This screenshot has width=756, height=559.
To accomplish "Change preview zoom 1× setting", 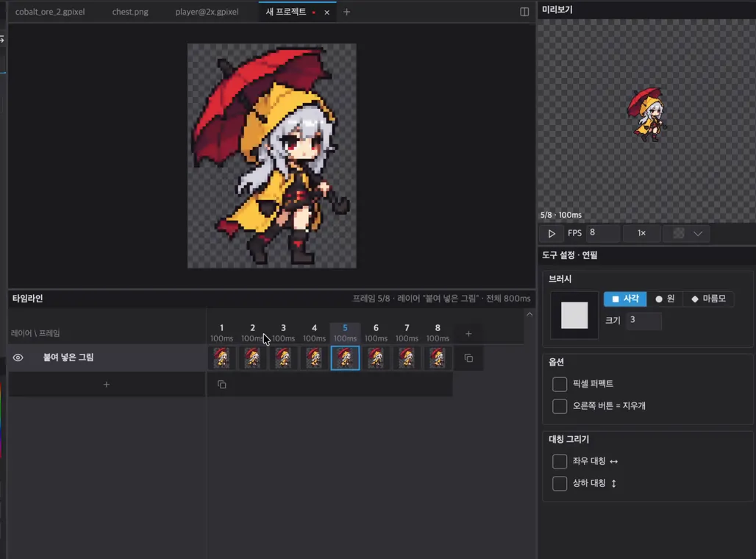I will point(641,233).
